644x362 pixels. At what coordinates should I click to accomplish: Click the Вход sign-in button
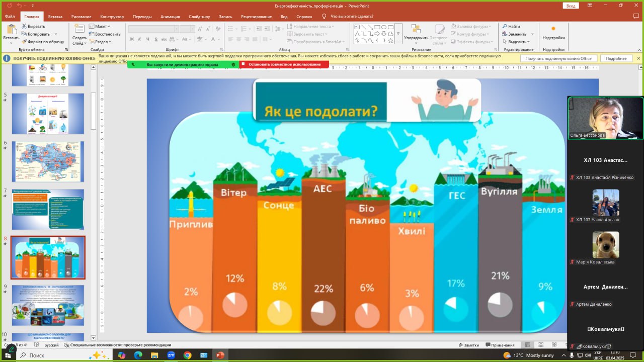[x=571, y=6]
